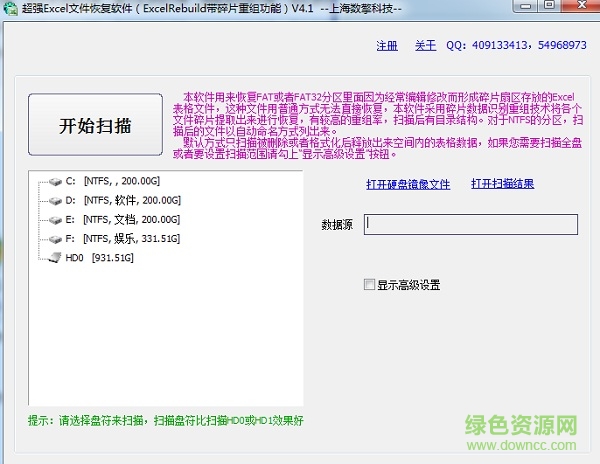Click 打开硬盘镜像文件 link
The width and height of the screenshot is (600, 464).
408,184
